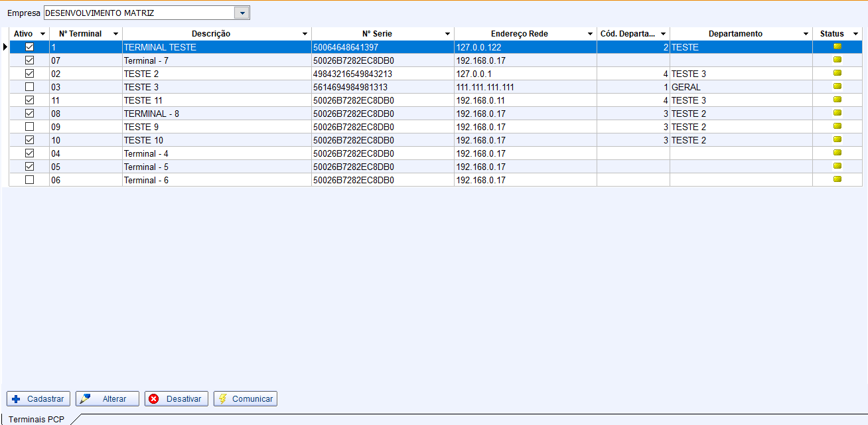Click the Departamento column header
868x425 pixels.
pos(735,34)
